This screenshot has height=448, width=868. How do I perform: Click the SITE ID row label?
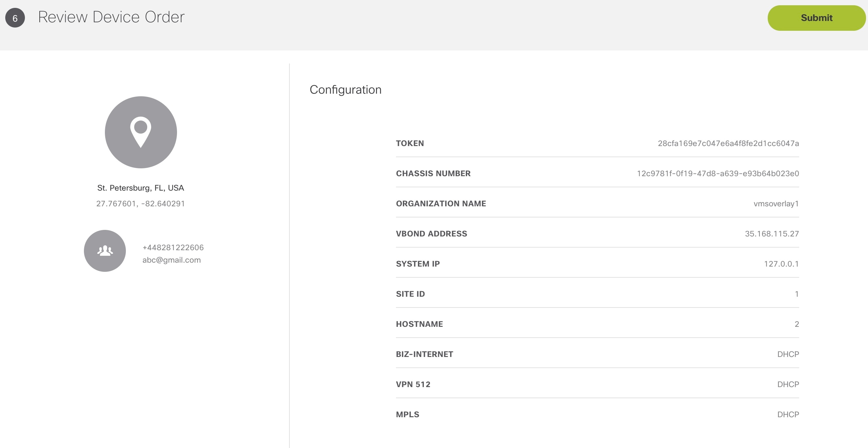pyautogui.click(x=410, y=294)
